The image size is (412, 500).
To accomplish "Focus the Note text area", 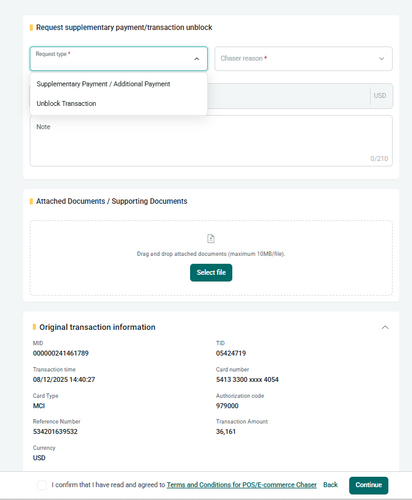I will pos(211,141).
